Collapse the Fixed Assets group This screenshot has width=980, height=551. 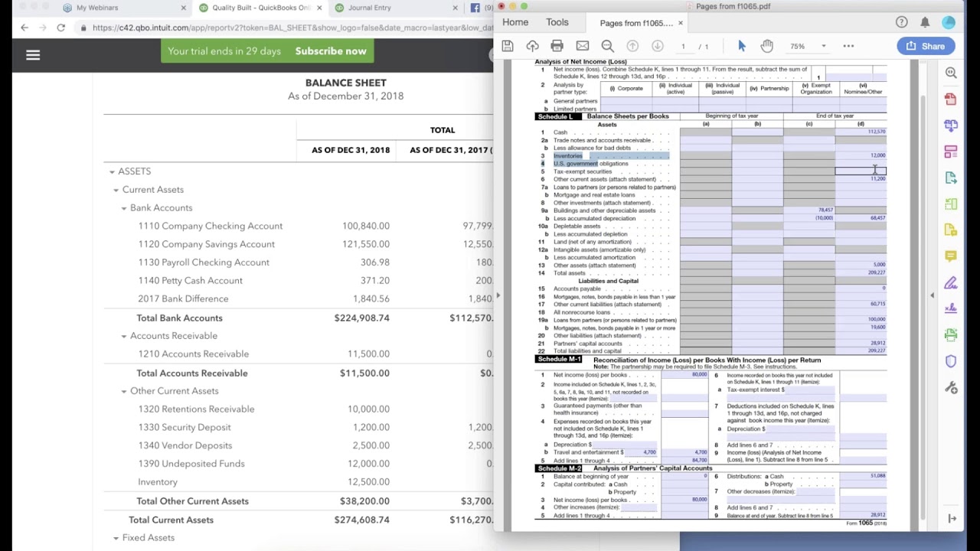pyautogui.click(x=116, y=538)
